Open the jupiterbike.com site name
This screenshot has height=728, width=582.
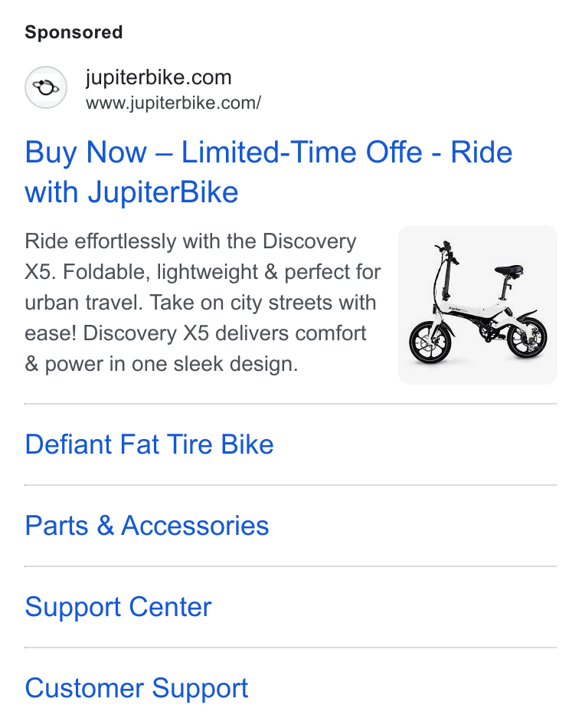(159, 77)
